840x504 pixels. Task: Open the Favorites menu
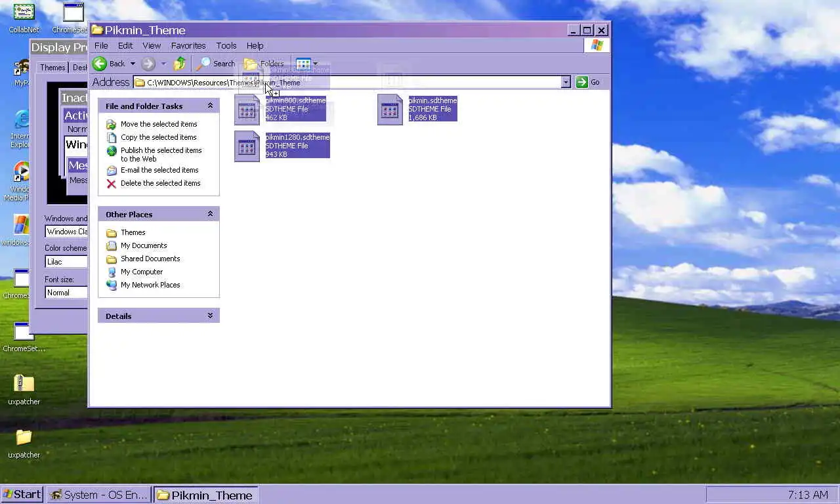tap(188, 45)
